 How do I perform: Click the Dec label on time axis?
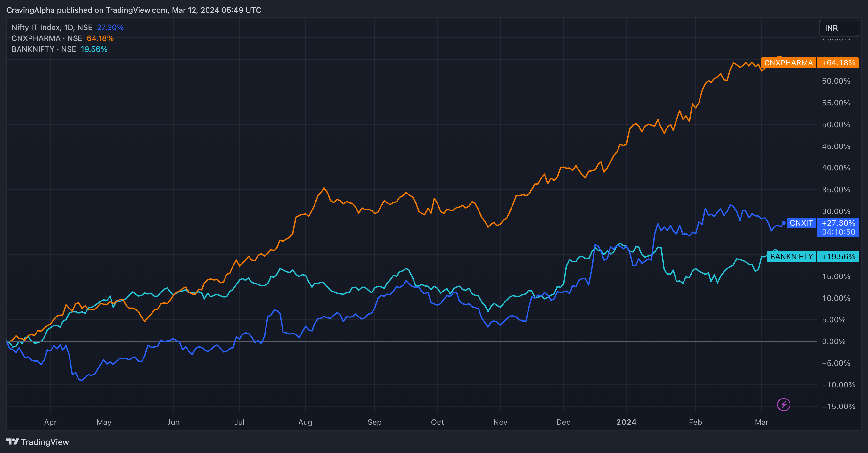point(563,422)
